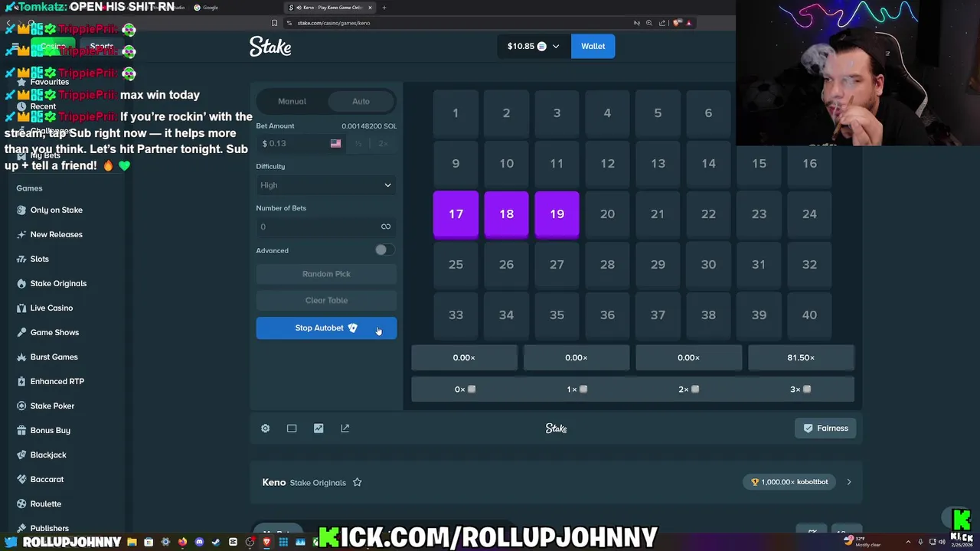Open leaderboard arrow next to koboltbot
The width and height of the screenshot is (980, 551).
[x=848, y=482]
